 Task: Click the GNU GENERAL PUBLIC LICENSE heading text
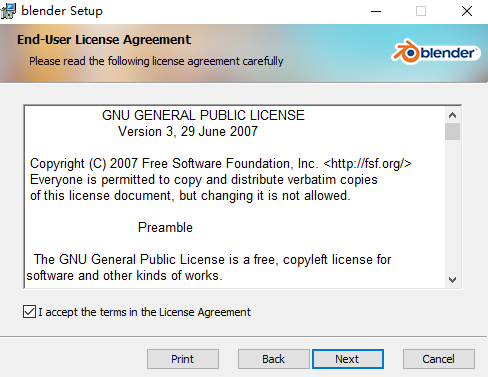point(203,115)
